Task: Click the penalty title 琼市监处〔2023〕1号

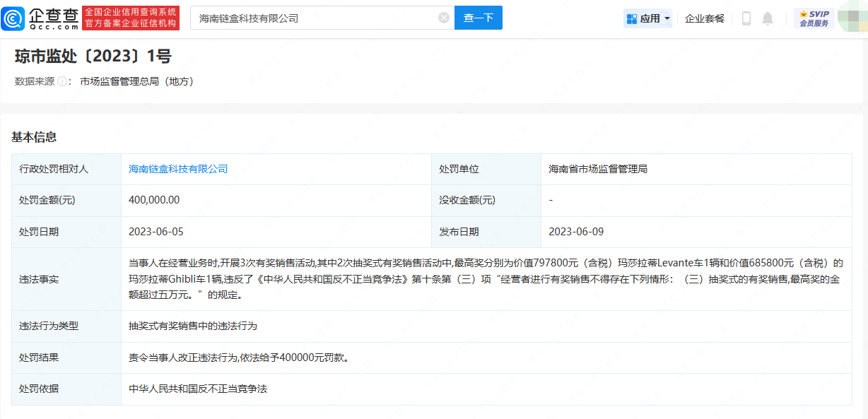Action: coord(93,57)
